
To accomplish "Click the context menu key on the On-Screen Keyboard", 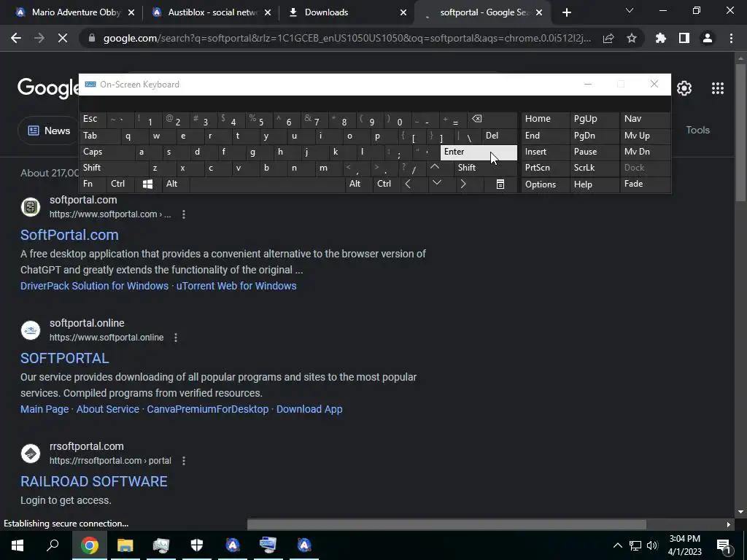I will pos(500,184).
